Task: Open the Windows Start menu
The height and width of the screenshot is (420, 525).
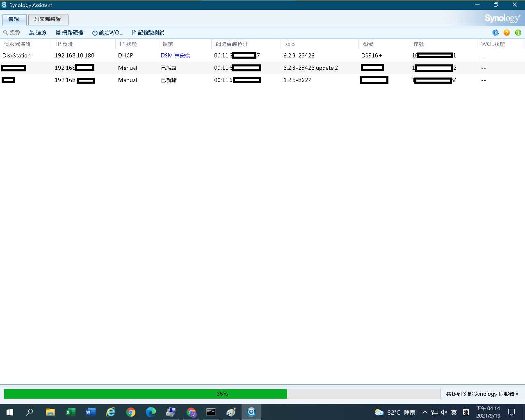Action: coord(10,412)
